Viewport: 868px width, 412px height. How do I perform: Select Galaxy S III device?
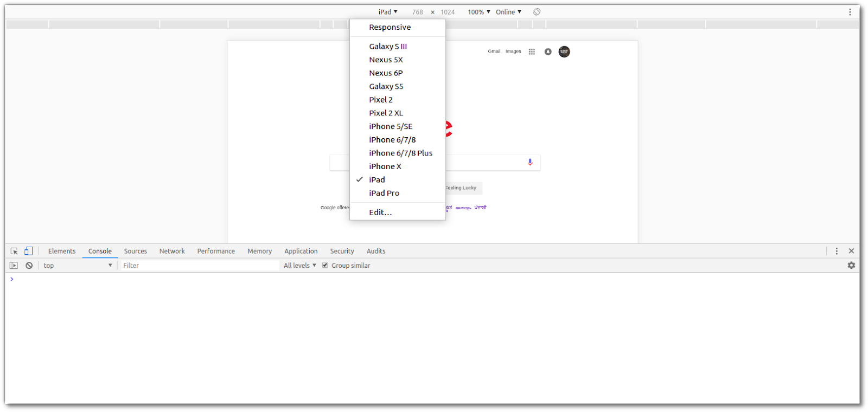[398, 47]
